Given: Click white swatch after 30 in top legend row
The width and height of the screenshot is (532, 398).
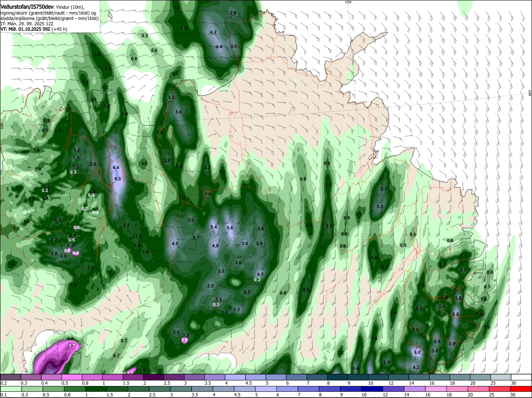Looking at the screenshot, I should pos(522,377).
